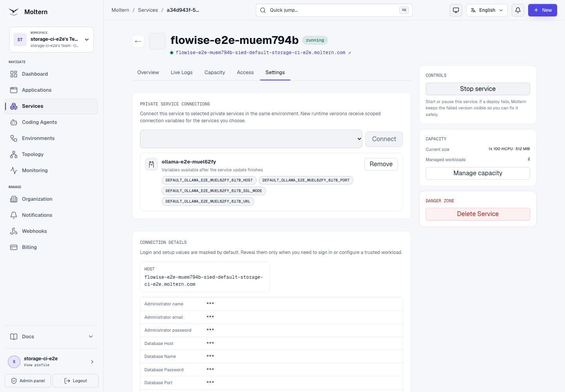The width and height of the screenshot is (565, 392).
Task: Open the private service selection dropdown
Action: 251,139
